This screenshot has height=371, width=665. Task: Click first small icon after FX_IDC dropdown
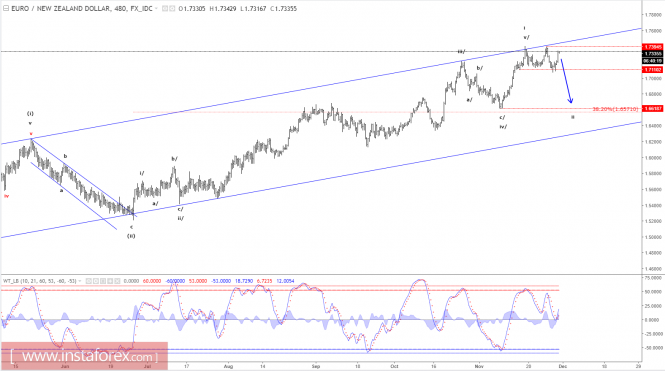click(x=165, y=8)
